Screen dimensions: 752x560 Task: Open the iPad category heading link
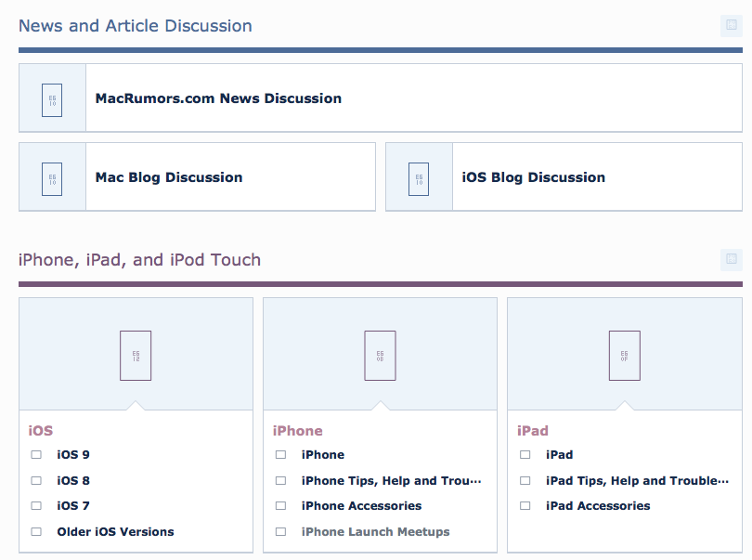(x=532, y=431)
